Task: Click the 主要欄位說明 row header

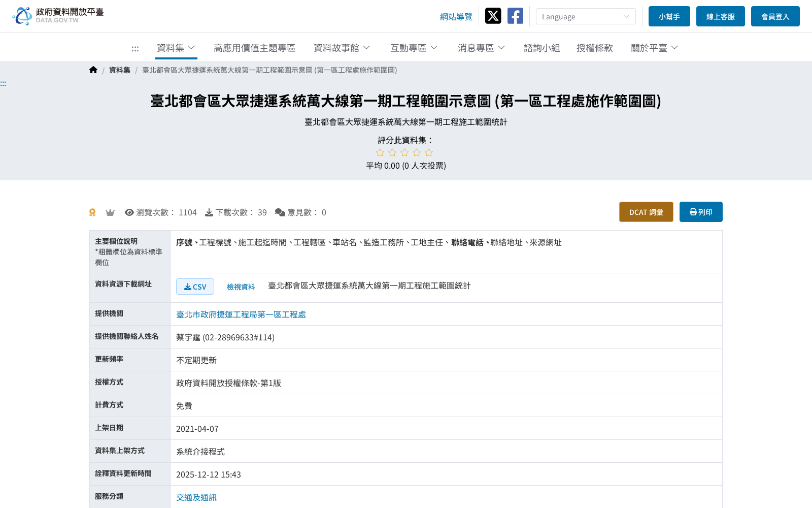Action: pos(130,252)
